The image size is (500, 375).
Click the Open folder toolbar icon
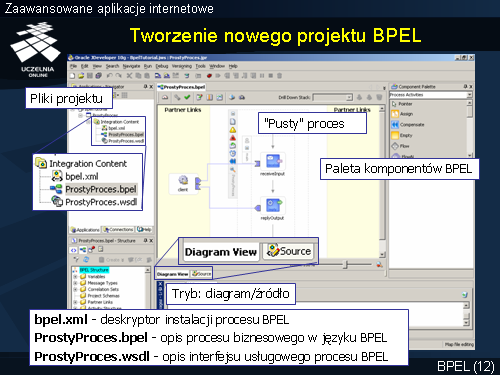pyautogui.click(x=81, y=76)
